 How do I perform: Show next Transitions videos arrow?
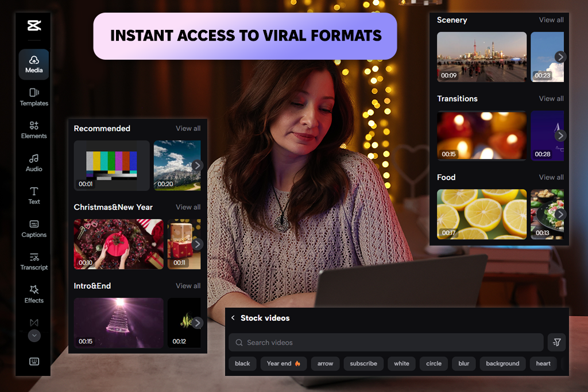tap(560, 135)
